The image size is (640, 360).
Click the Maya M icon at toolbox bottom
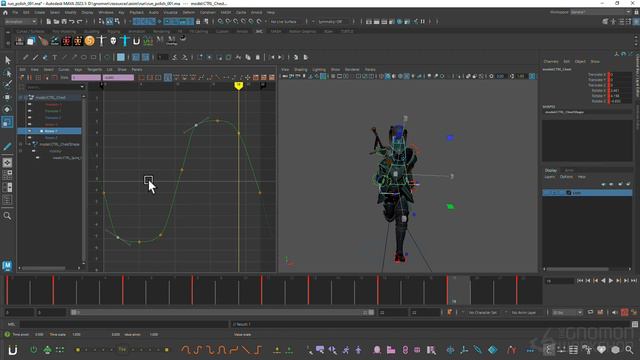(7, 266)
